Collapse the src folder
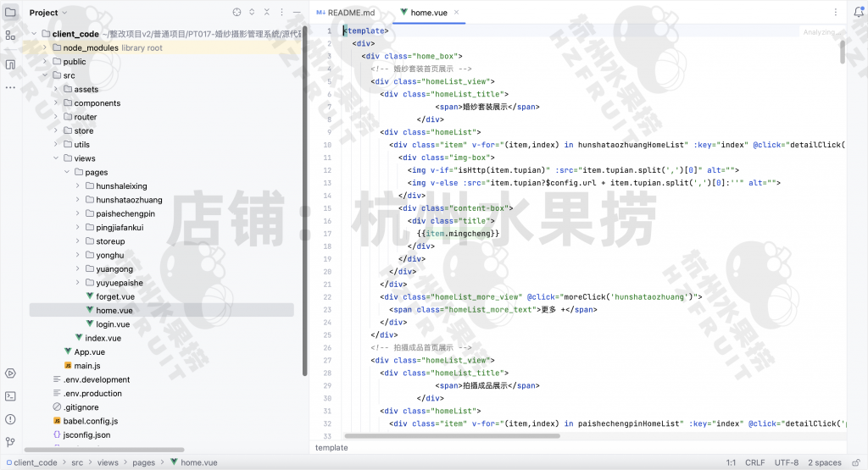Image resolution: width=868 pixels, height=470 pixels. [45, 75]
